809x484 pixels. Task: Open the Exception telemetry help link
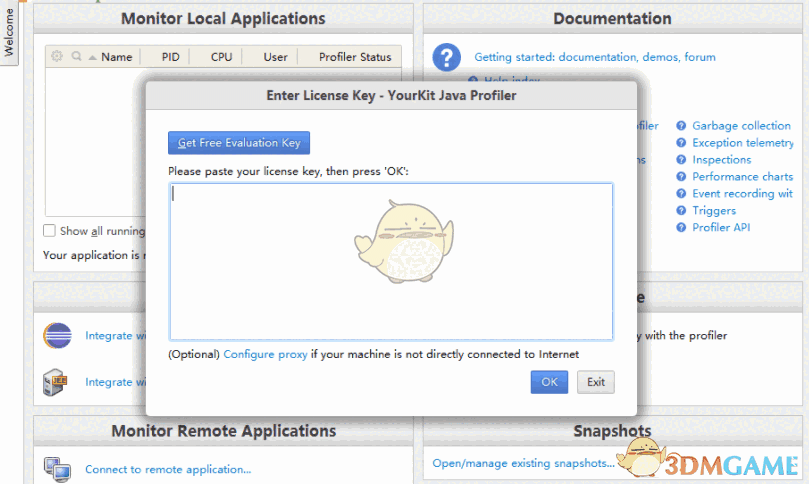[x=743, y=142]
